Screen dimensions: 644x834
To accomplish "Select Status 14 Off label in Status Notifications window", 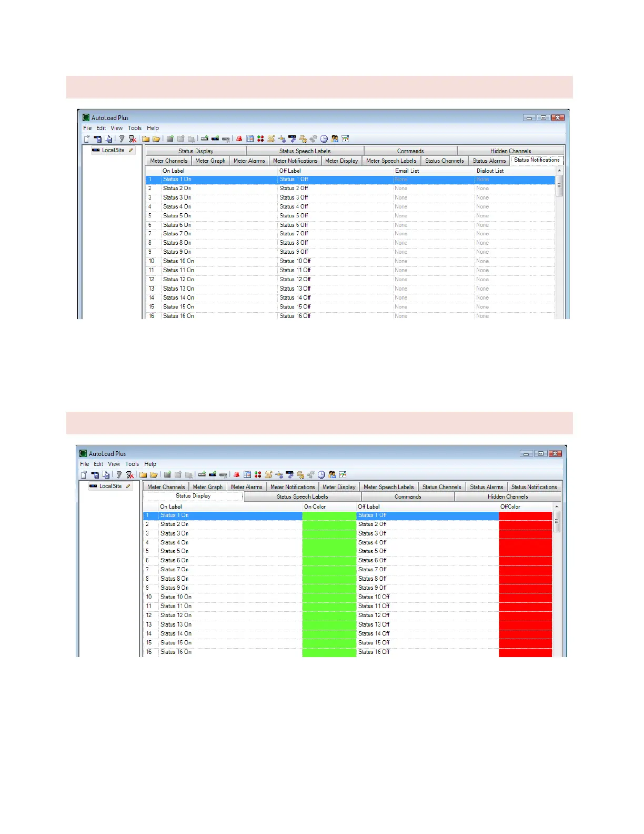I will pyautogui.click(x=295, y=297).
